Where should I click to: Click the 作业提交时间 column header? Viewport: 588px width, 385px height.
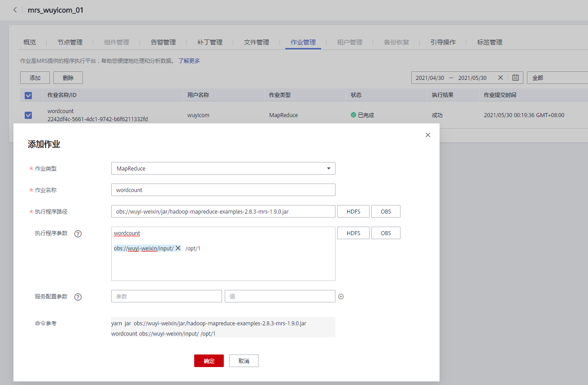click(x=500, y=95)
